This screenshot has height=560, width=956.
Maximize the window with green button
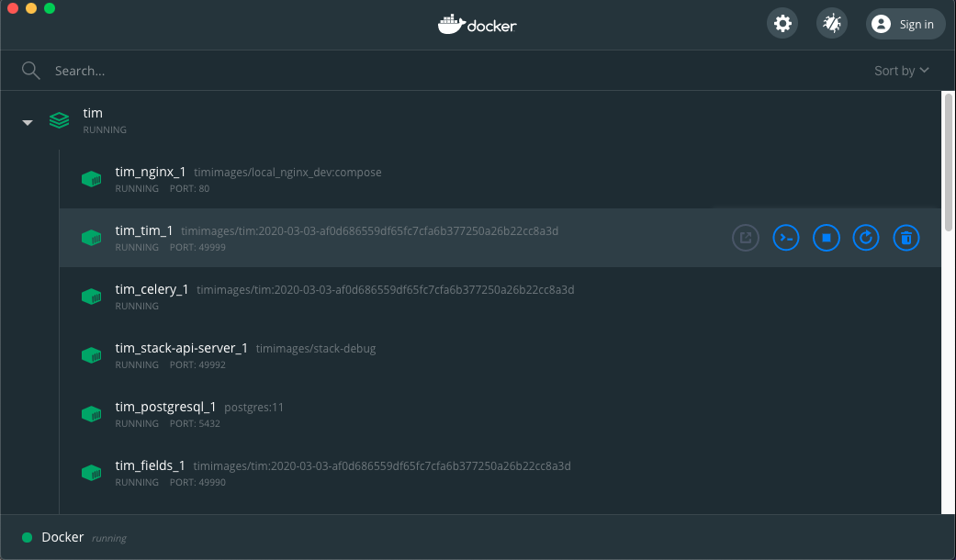[50, 8]
